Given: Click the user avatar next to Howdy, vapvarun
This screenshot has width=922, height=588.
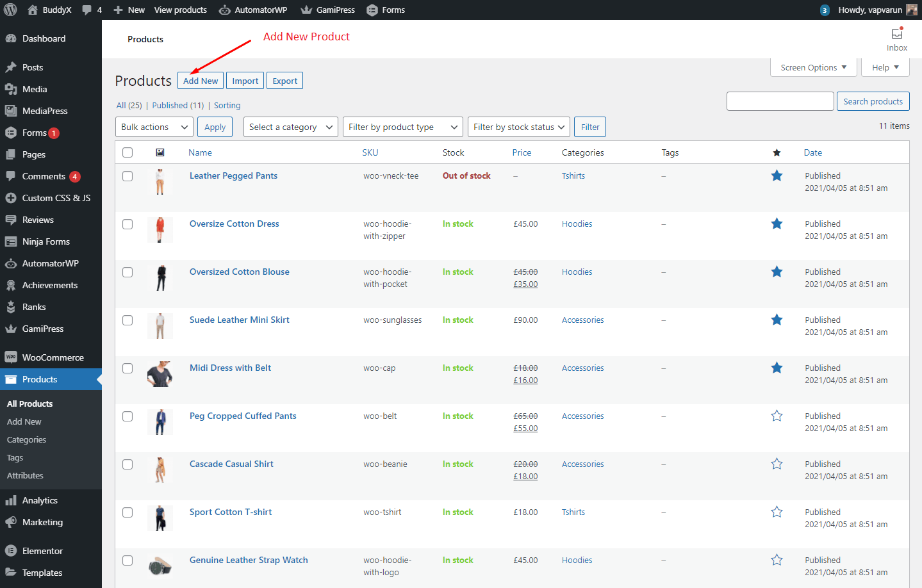Looking at the screenshot, I should click(911, 10).
